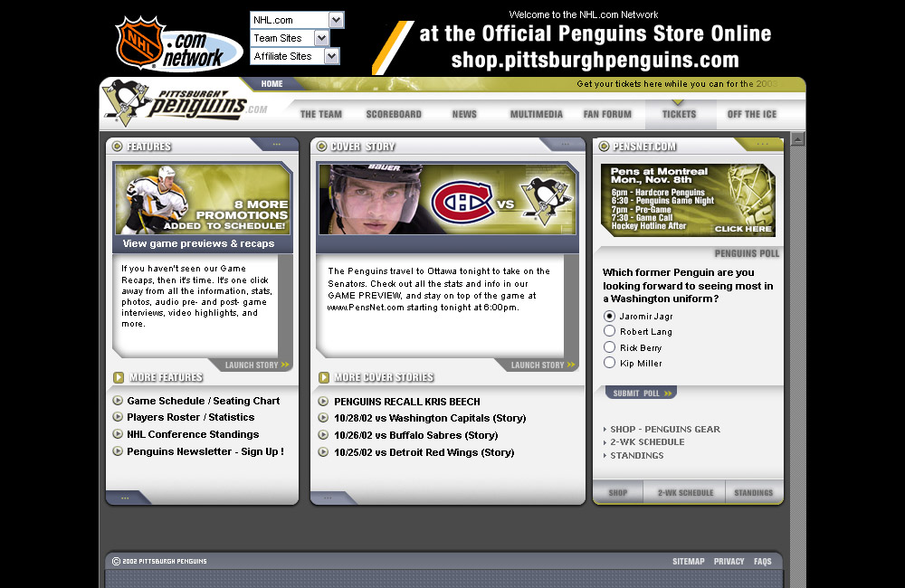Click the Home tab
The image size is (905, 588).
tap(271, 83)
